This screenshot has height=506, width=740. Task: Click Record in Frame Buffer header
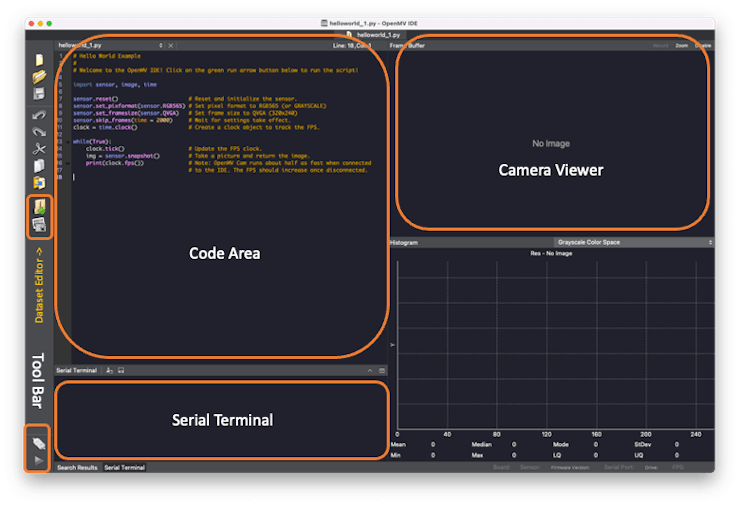click(661, 46)
